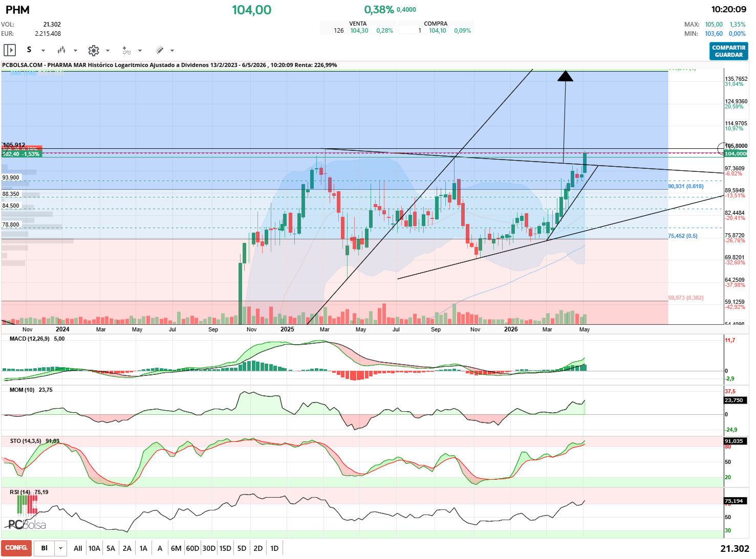Click the VENTA price 104,30
Viewport: 756px width, 559px height.
tap(359, 31)
